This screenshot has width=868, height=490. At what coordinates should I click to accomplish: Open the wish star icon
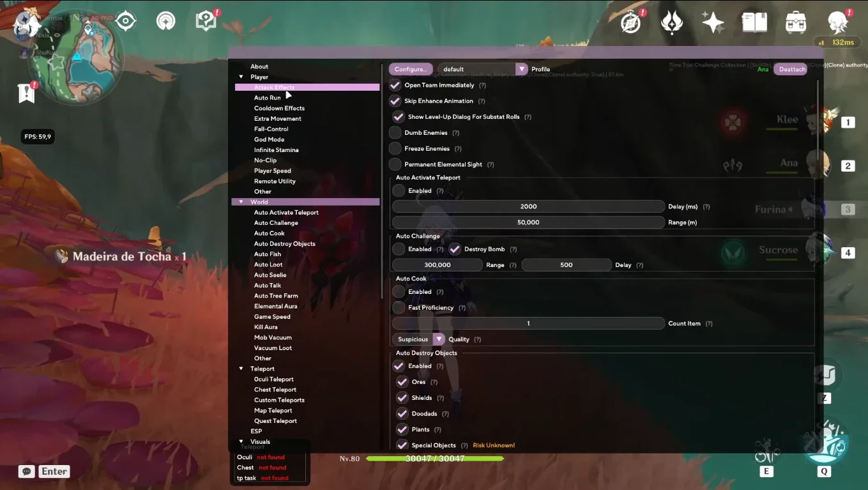coord(713,22)
